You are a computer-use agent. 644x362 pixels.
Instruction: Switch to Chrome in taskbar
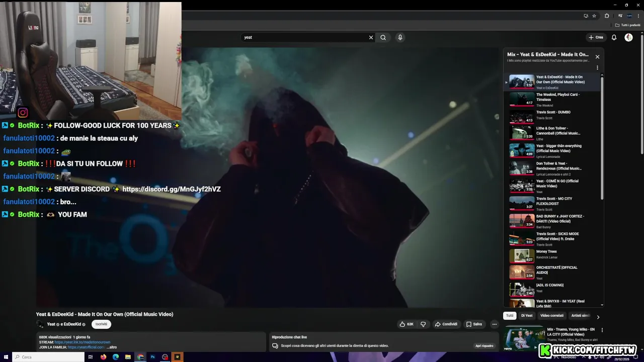140,357
